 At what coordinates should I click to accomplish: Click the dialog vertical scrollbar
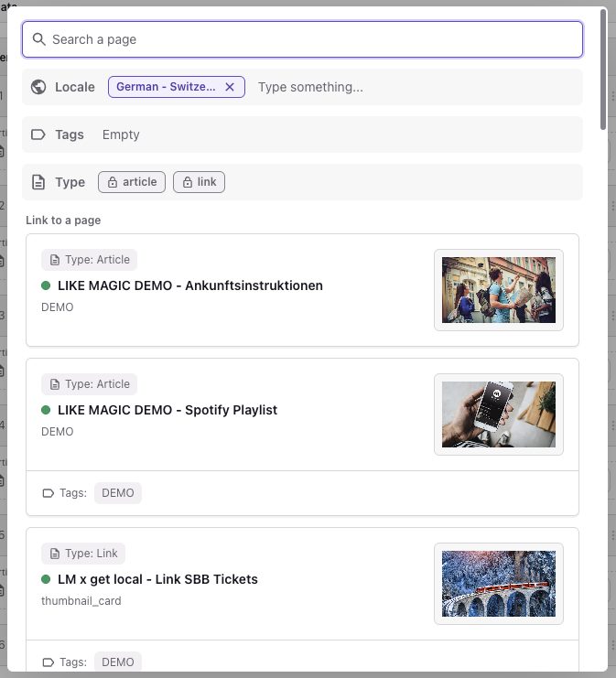pyautogui.click(x=603, y=70)
